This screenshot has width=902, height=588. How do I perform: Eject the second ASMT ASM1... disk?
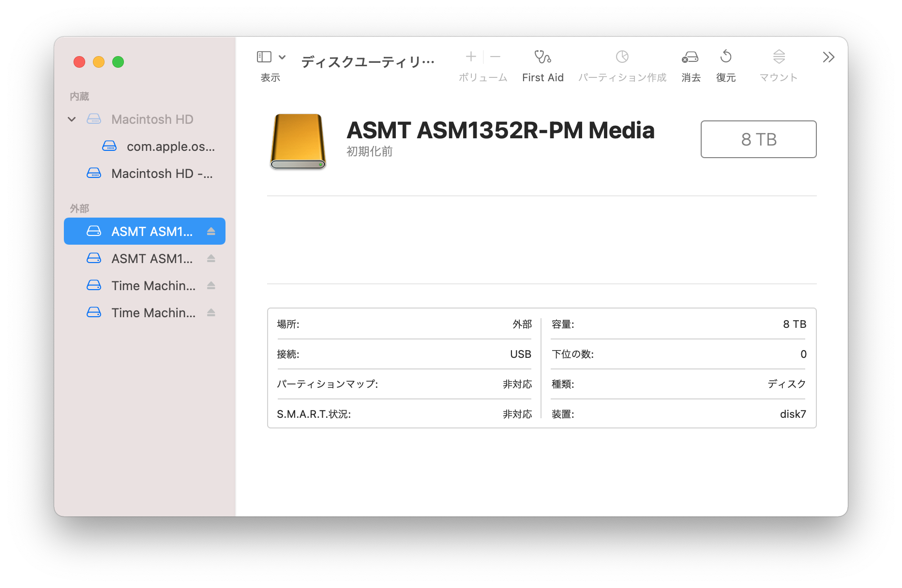click(211, 258)
